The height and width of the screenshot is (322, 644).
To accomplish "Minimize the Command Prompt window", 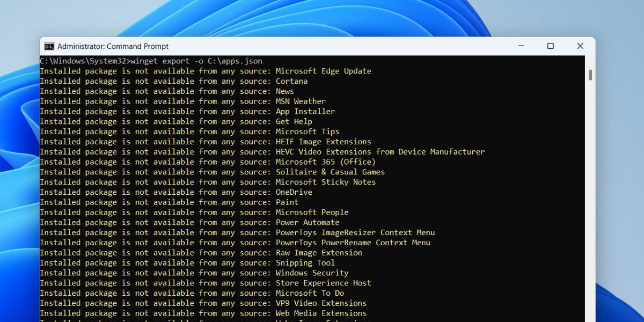I will (x=521, y=46).
